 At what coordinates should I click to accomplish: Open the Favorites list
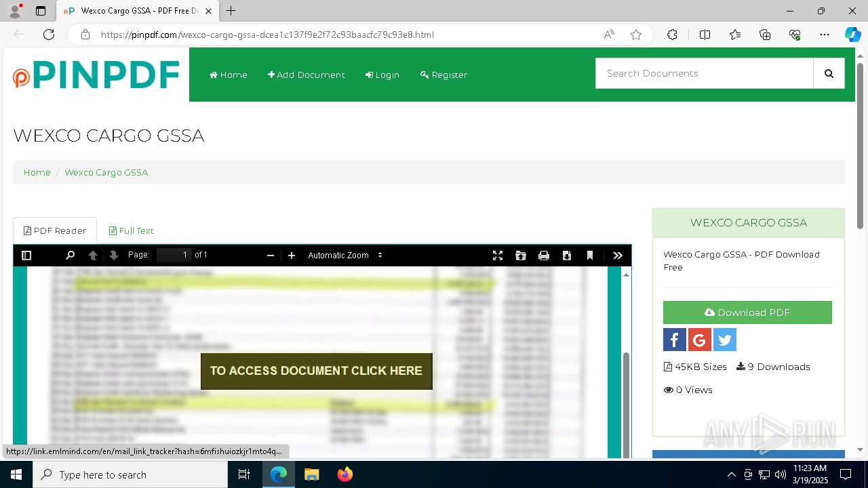tap(735, 35)
